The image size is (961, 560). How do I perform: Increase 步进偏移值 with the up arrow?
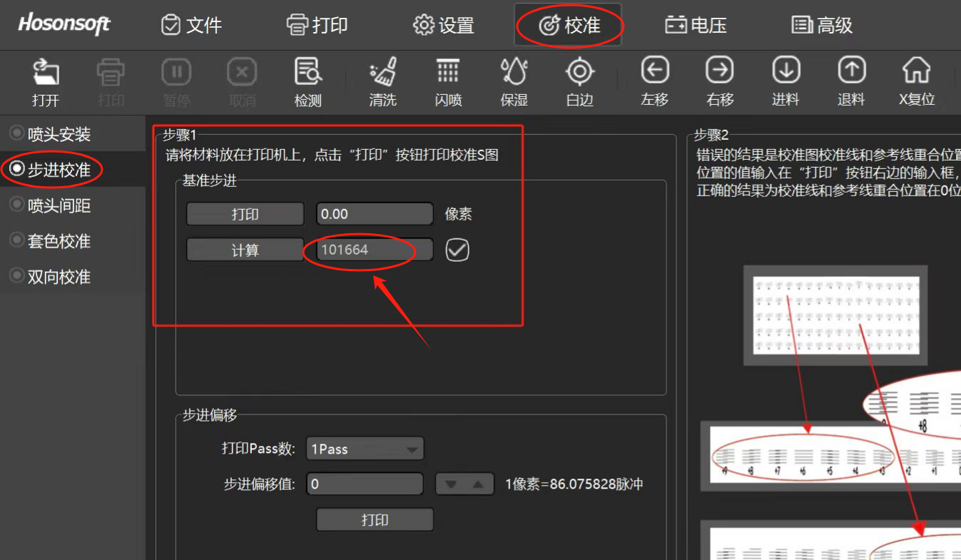point(479,484)
